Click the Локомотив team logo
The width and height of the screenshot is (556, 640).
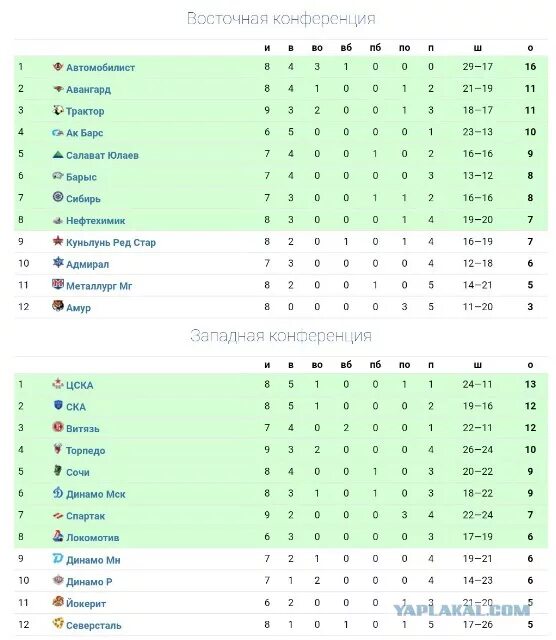pos(58,536)
